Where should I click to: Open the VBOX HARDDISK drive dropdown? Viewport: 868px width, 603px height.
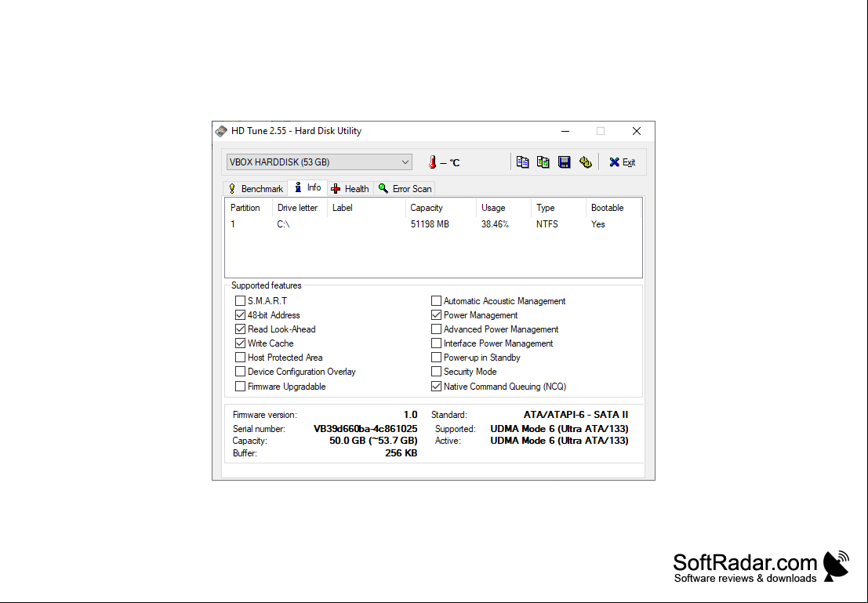319,162
